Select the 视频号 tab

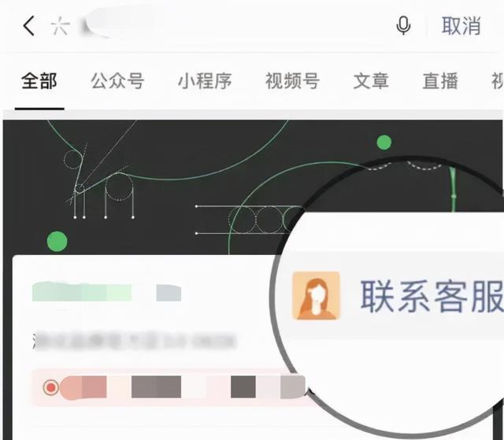[x=292, y=81]
